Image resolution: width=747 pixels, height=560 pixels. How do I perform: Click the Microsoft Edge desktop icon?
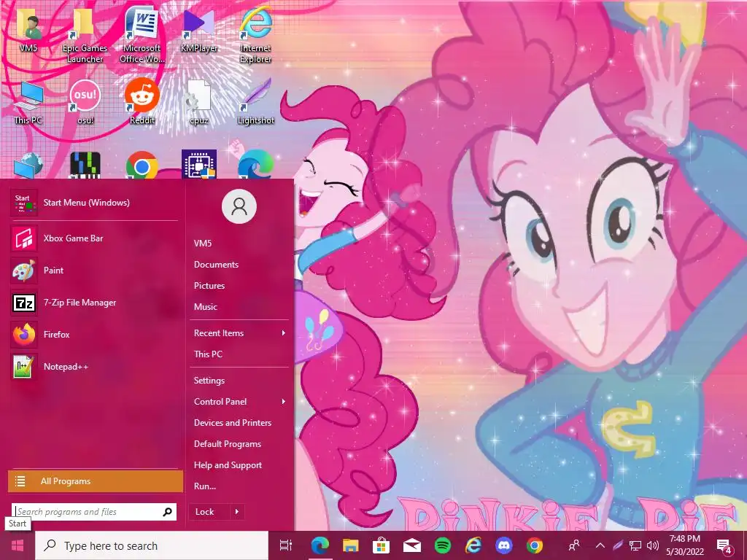pos(256,166)
